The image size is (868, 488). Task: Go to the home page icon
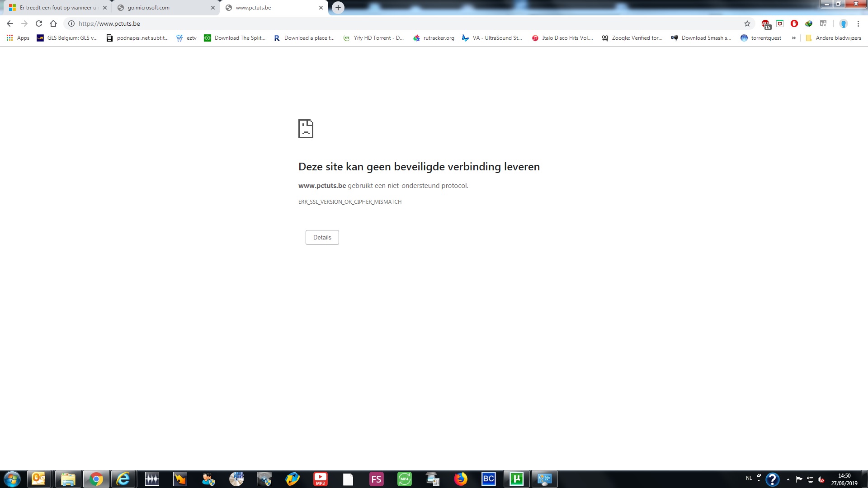point(53,23)
